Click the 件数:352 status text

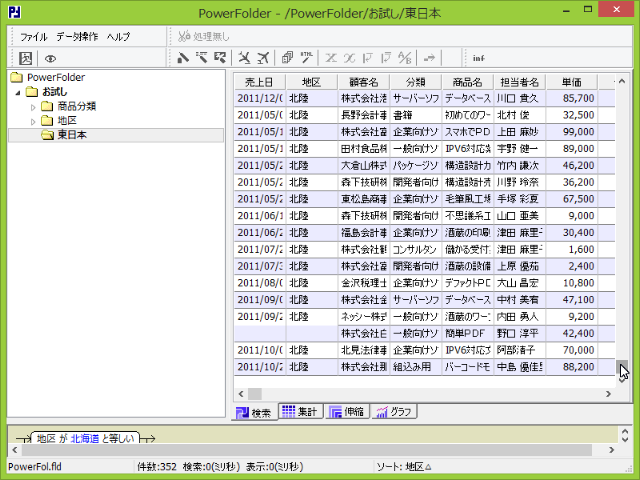(157, 467)
